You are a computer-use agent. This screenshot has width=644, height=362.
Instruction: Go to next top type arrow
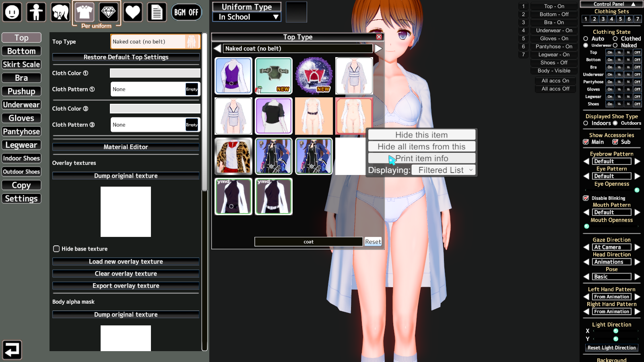click(378, 49)
